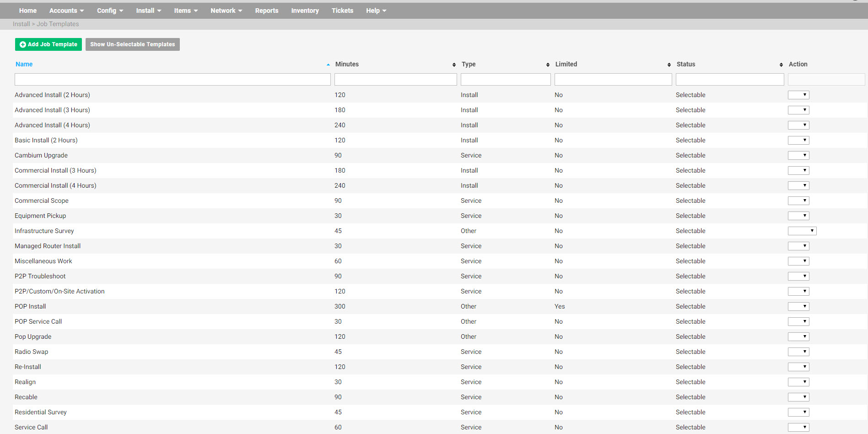This screenshot has width=868, height=434.
Task: Click the Yes value for POP Install
Action: tap(560, 306)
